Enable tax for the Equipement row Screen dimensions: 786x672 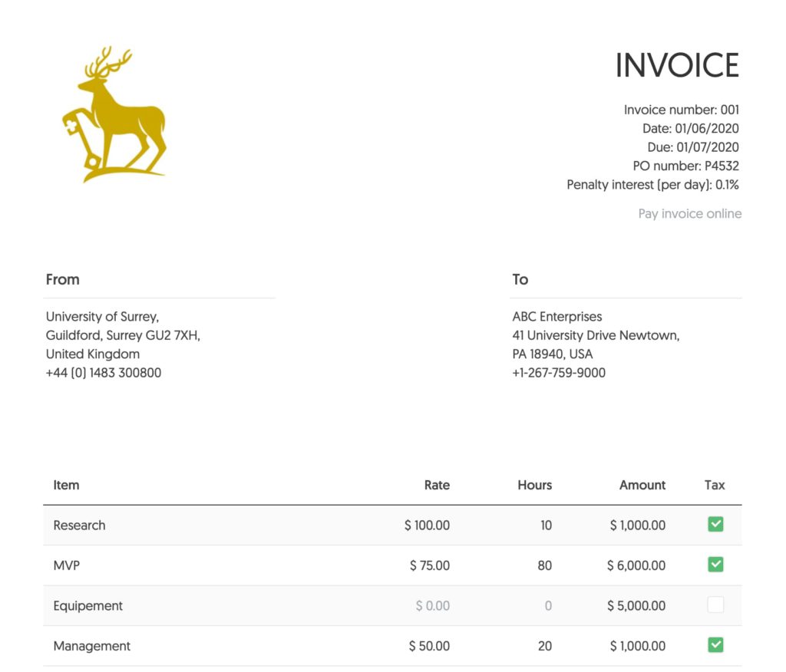tap(715, 604)
